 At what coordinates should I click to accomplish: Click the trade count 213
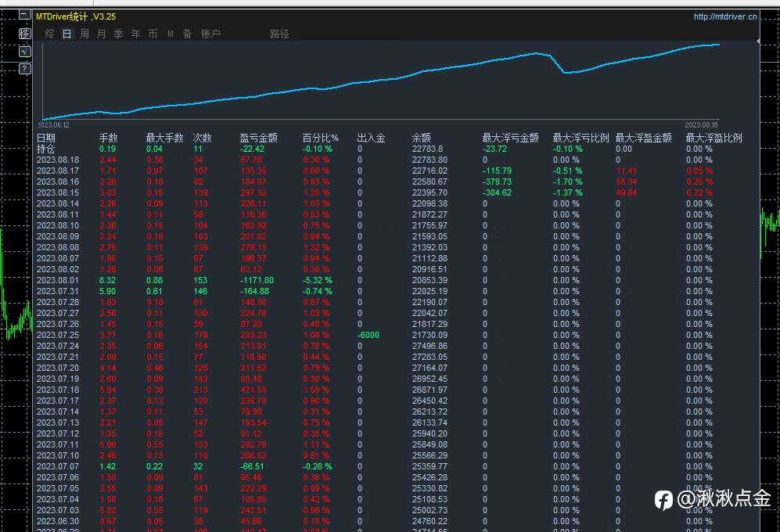click(201, 390)
